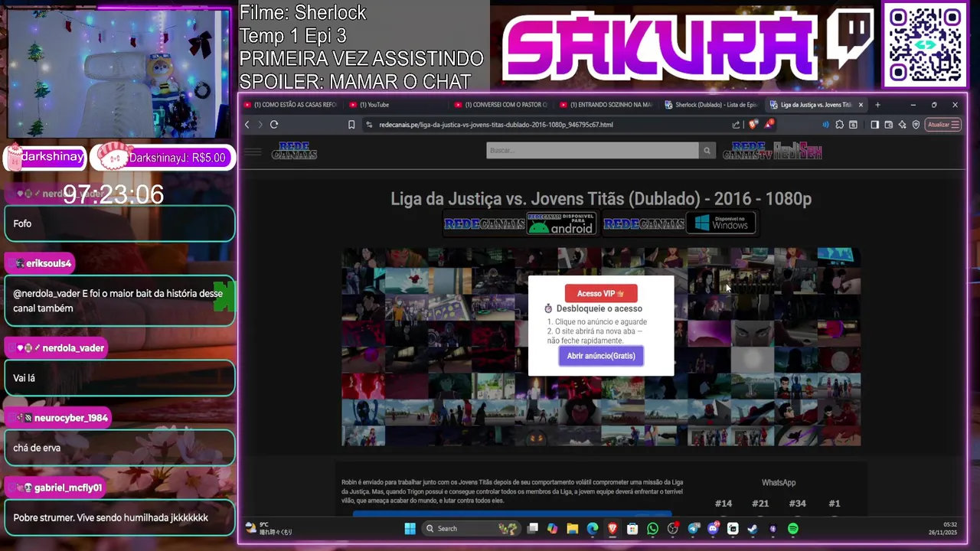This screenshot has width=980, height=551.
Task: Open the extensions puzzle icon
Action: pos(840,125)
